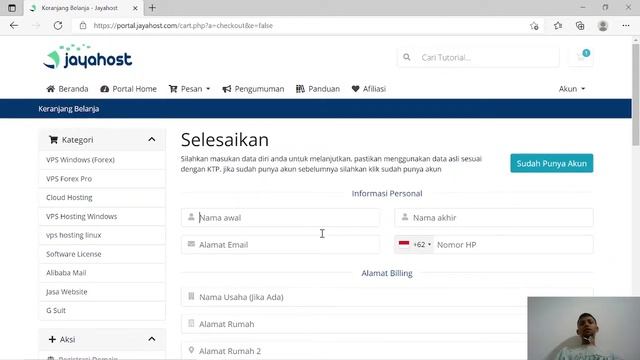Viewport: 640px width, 360px height.
Task: Click the Kategori cart icon
Action: click(53, 140)
